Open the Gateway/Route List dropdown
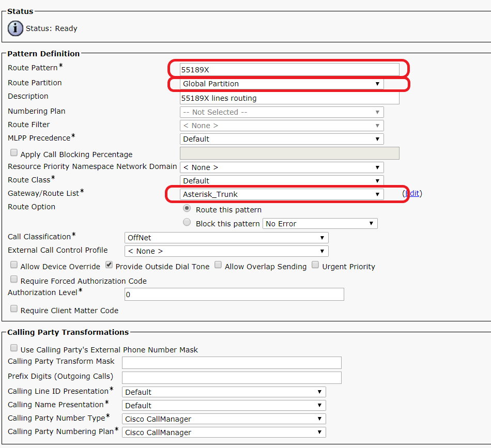 pos(282,194)
